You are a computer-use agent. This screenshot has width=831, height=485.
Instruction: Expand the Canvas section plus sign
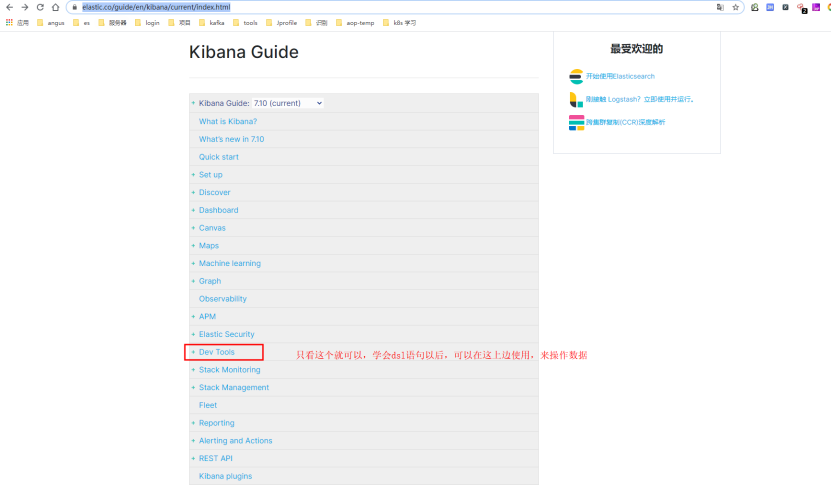click(x=193, y=228)
